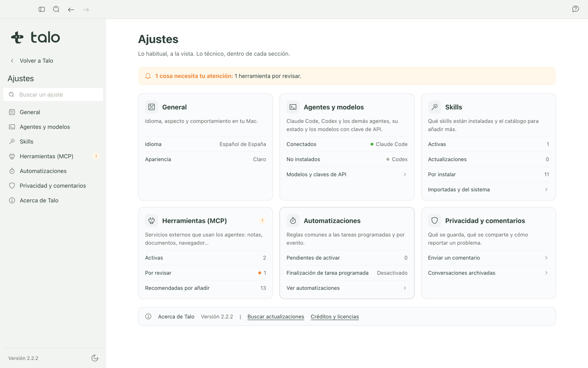Focus the Buscar un ajuste search field
Image resolution: width=588 pixels, height=368 pixels.
tap(53, 94)
